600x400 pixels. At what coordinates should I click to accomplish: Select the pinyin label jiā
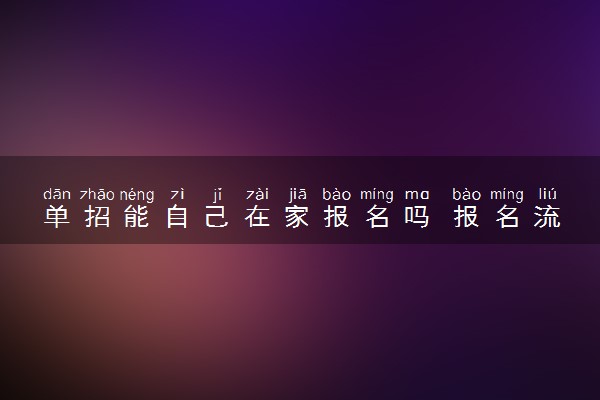pyautogui.click(x=298, y=195)
